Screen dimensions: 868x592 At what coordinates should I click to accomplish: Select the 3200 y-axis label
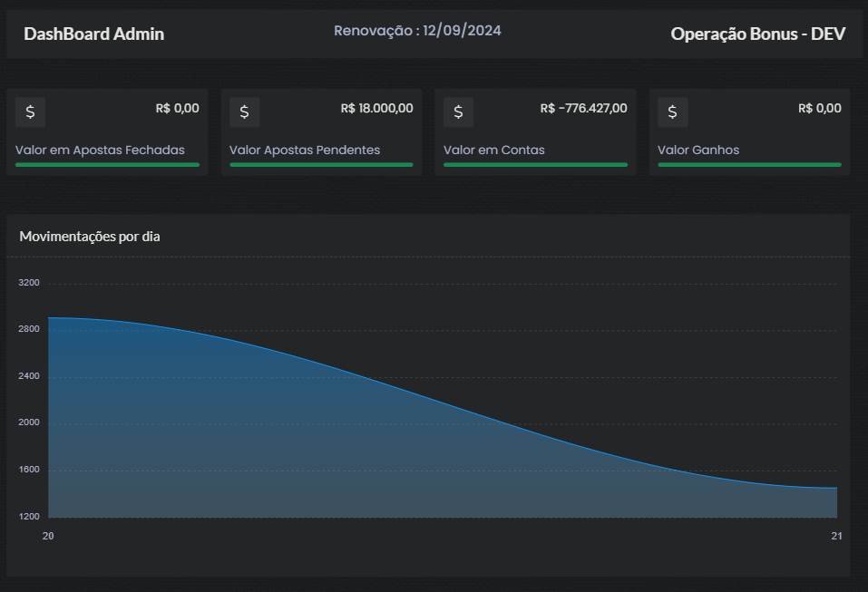tap(29, 283)
